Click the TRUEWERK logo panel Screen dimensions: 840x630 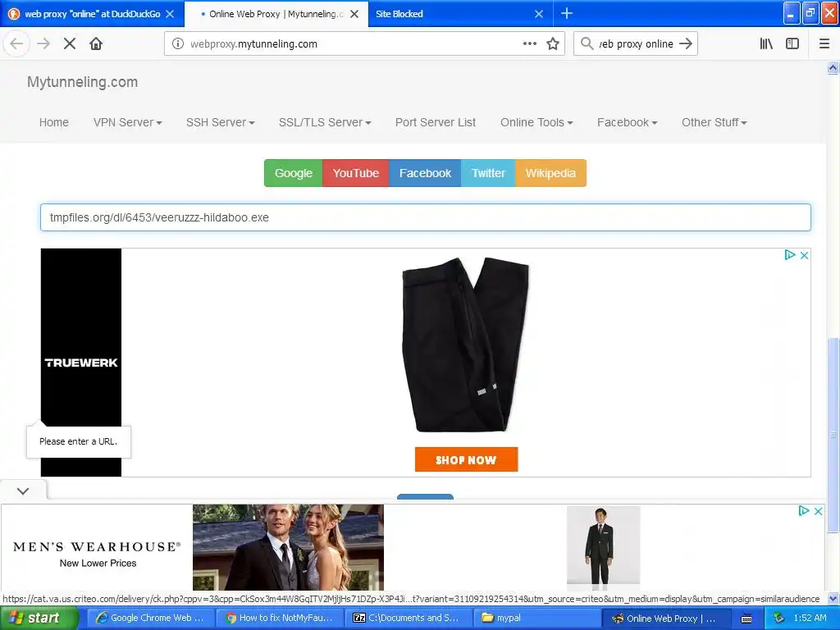81,362
